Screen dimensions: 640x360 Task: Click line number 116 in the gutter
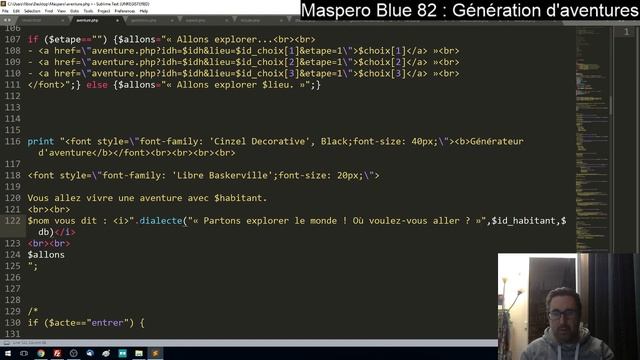coord(13,141)
